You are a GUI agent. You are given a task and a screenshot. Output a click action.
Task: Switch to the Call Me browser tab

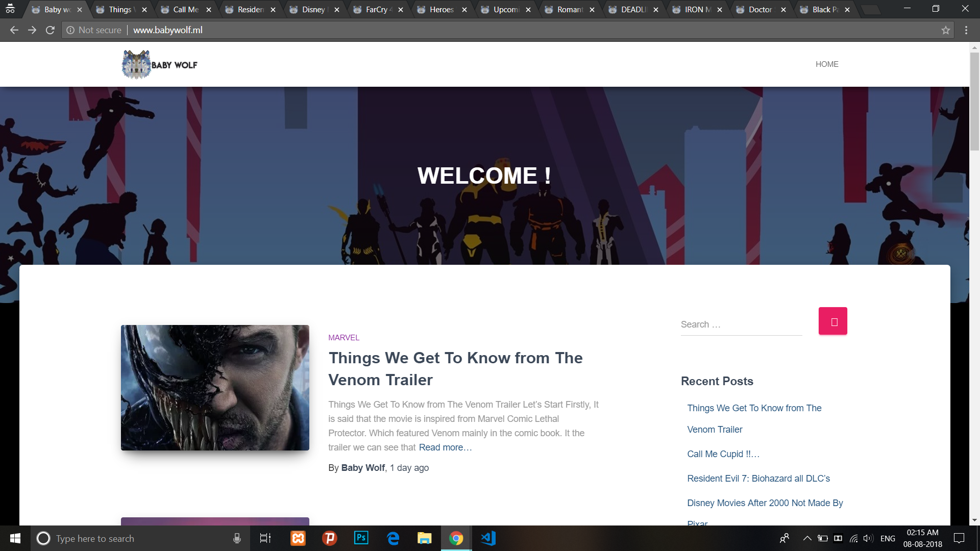pos(186,10)
